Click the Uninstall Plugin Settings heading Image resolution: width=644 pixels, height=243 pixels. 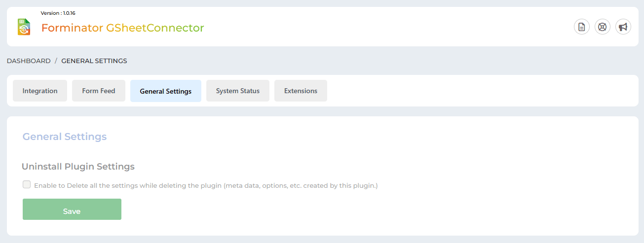78,167
